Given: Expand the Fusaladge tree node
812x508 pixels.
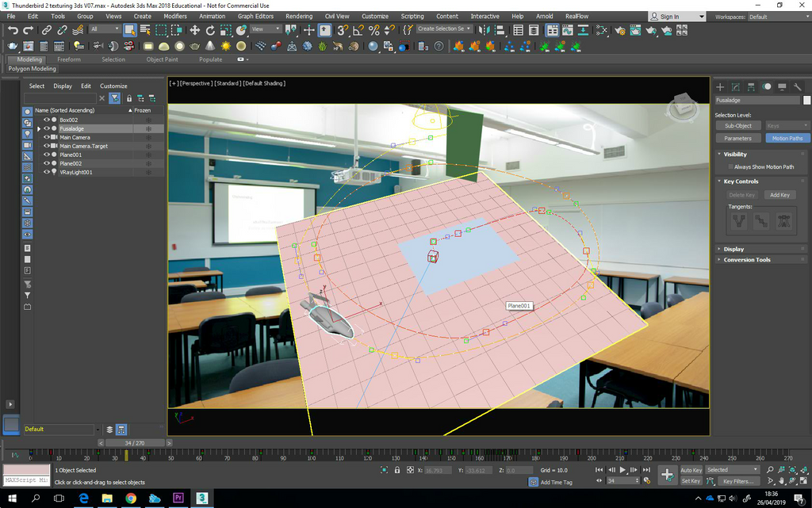Looking at the screenshot, I should click(x=38, y=128).
